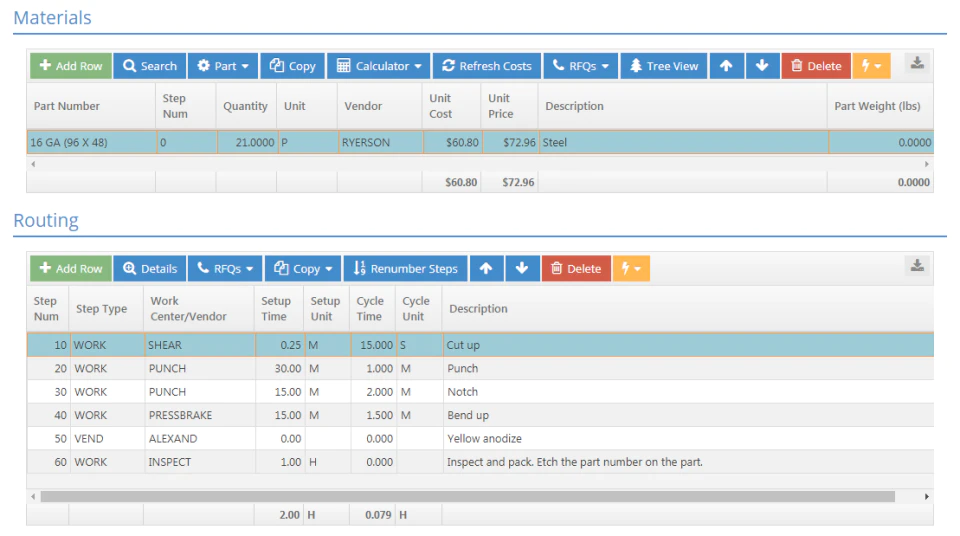This screenshot has height=536, width=960.
Task: Open Details for routing step
Action: pos(150,268)
